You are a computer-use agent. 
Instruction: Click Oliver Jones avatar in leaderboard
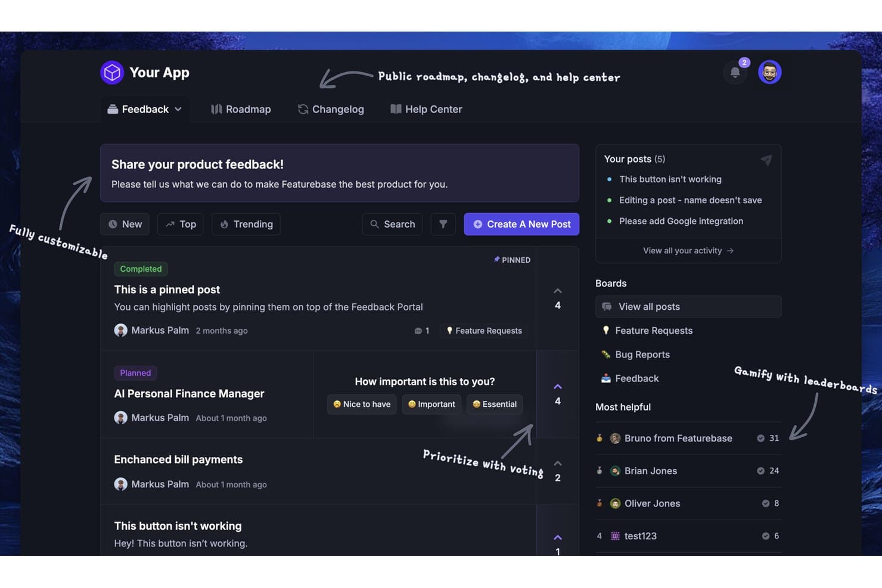point(616,504)
